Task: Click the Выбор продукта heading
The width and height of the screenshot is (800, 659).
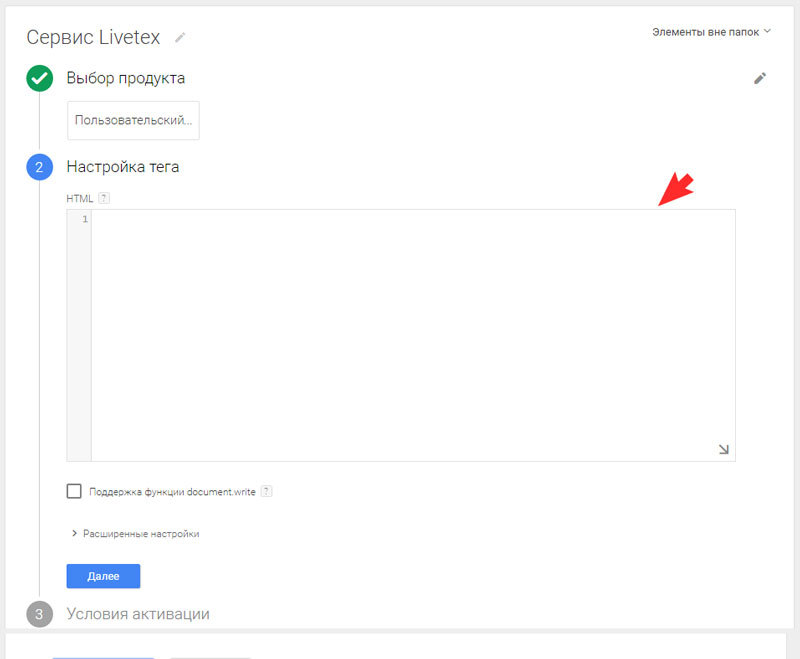Action: (x=126, y=78)
